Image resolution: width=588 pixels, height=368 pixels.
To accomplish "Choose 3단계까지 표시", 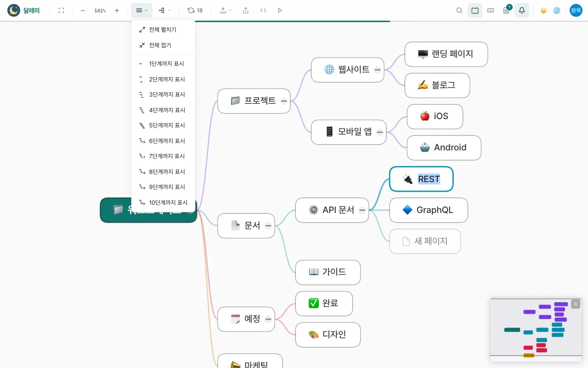I will pyautogui.click(x=163, y=95).
